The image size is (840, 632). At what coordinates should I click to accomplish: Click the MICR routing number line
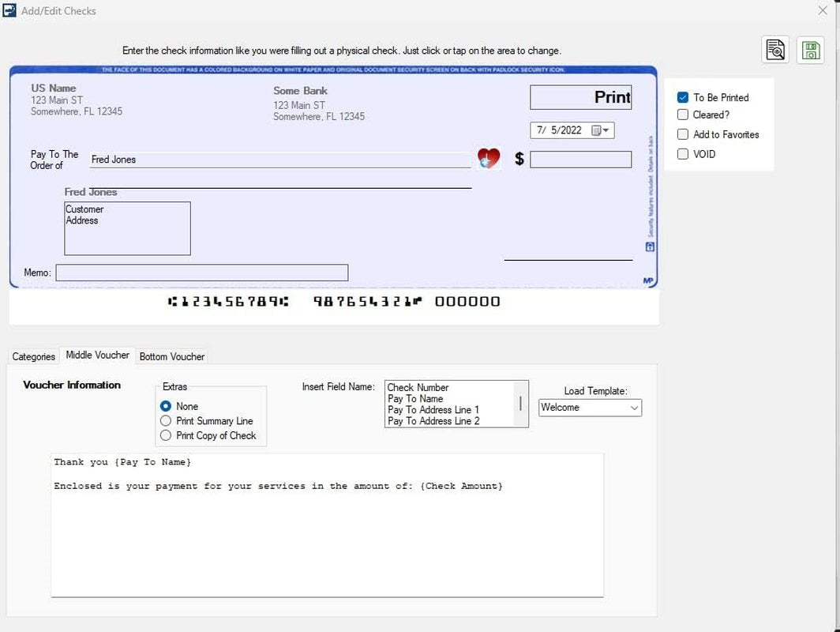point(228,301)
